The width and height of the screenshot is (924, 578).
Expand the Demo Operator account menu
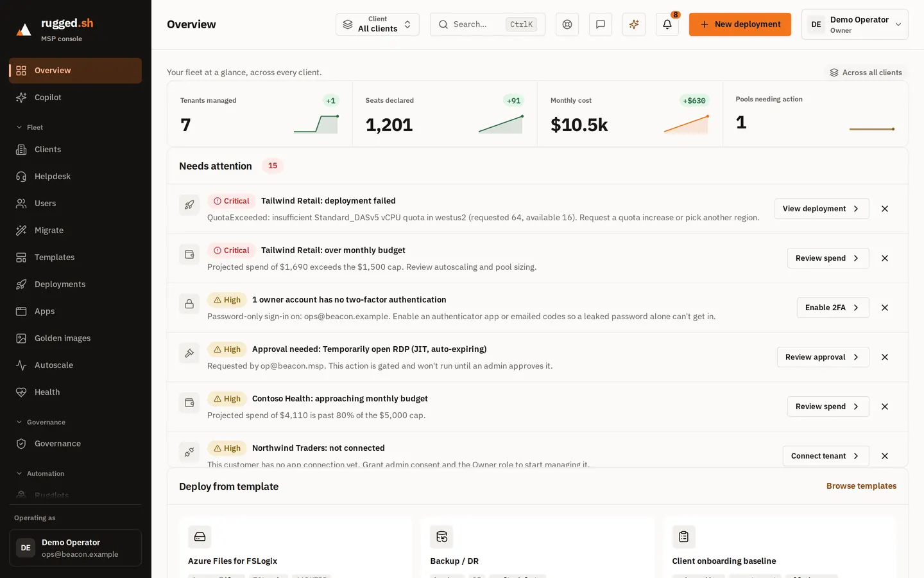855,24
